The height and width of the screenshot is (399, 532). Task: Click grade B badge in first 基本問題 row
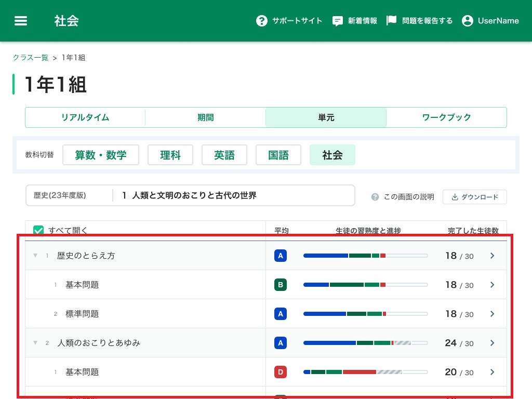coord(280,285)
